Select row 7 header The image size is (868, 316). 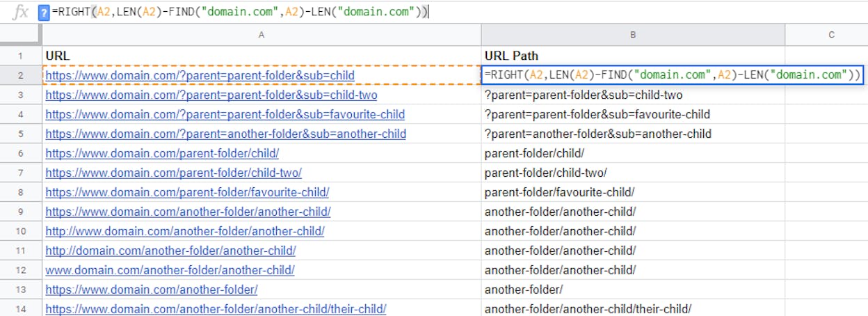21,173
